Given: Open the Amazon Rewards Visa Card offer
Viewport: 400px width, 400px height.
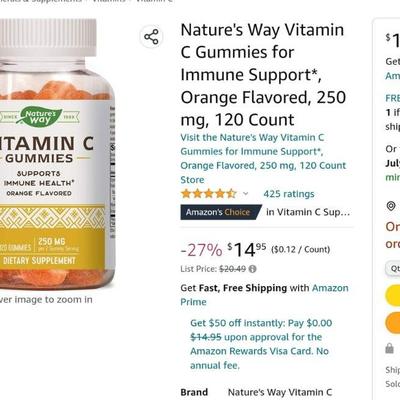Looking at the screenshot, I should 261,344.
